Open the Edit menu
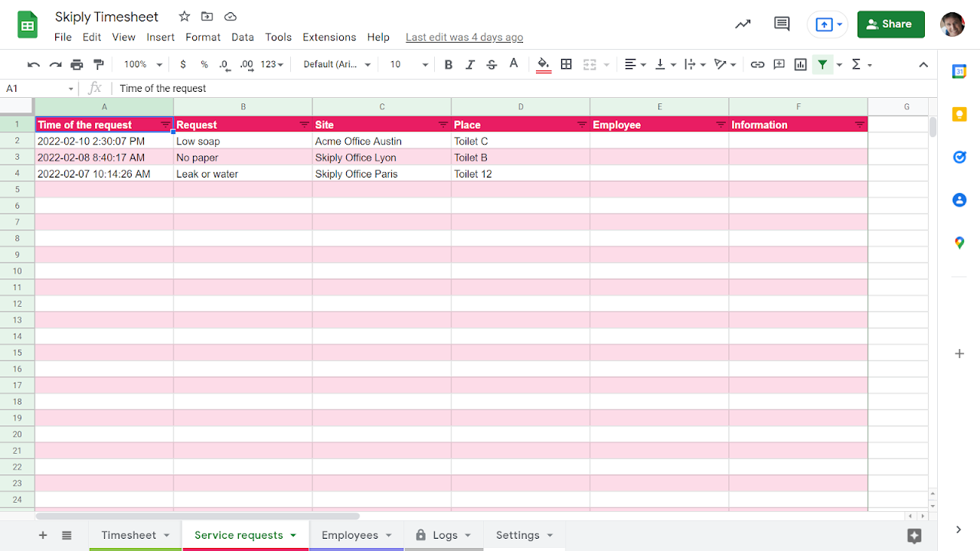Screen dimensions: 980x551 click(92, 37)
